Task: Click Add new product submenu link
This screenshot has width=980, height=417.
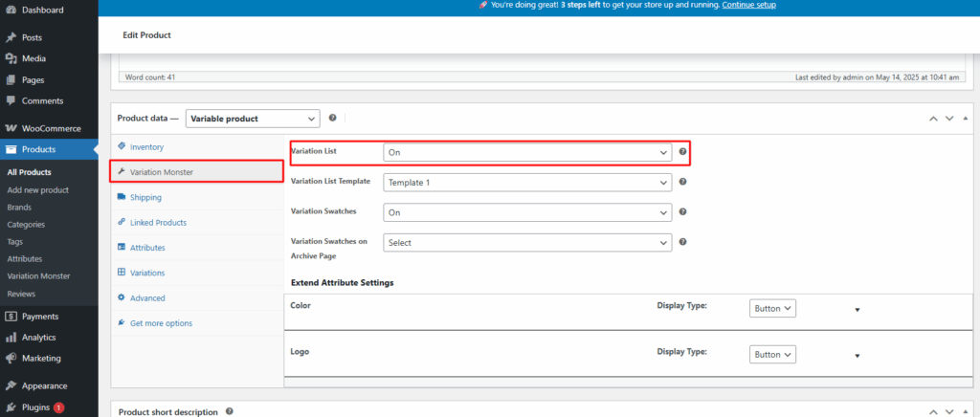Action: click(x=38, y=189)
